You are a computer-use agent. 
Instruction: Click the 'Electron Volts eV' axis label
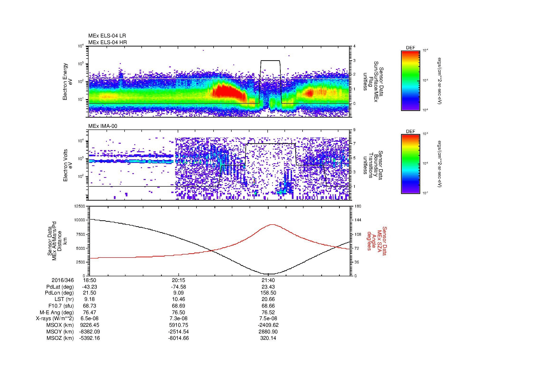(68, 166)
